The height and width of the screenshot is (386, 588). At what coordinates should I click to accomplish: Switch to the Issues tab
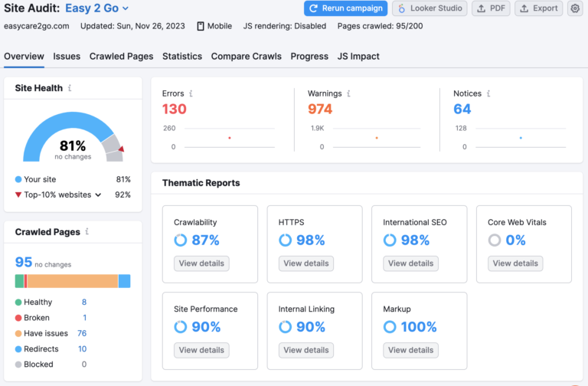pos(67,56)
